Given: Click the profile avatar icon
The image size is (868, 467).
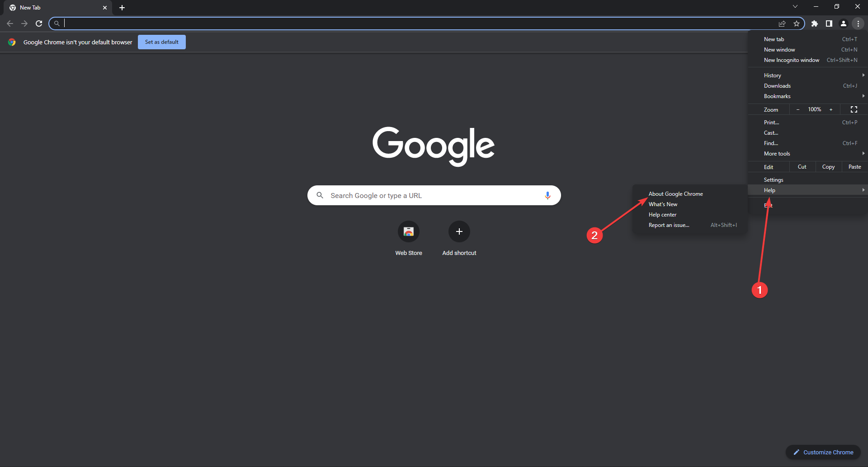Looking at the screenshot, I should (843, 24).
